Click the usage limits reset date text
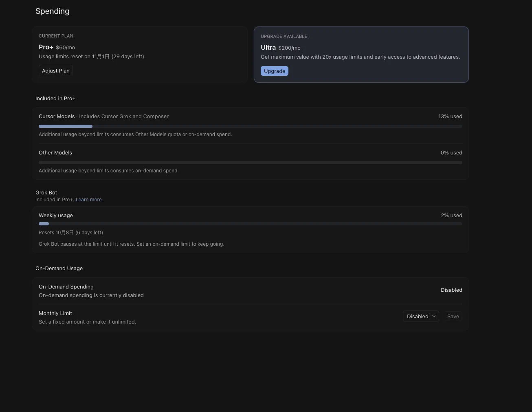Screen dimensions: 532x412 pyautogui.click(x=91, y=57)
